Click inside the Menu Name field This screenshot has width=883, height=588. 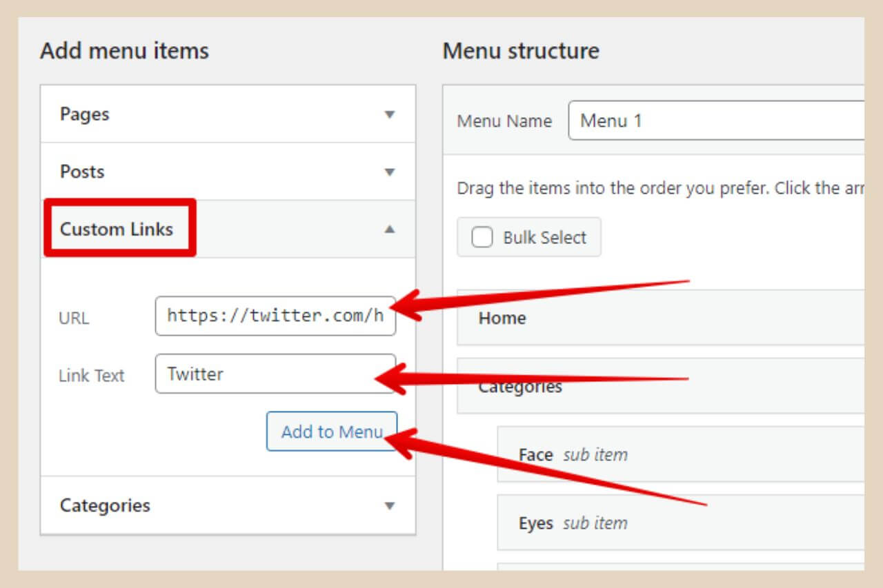pyautogui.click(x=690, y=121)
